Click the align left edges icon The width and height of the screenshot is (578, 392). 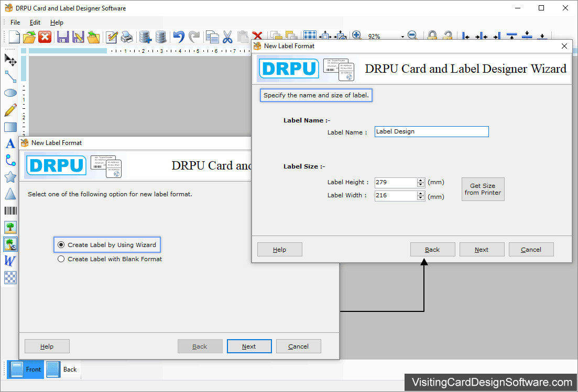[x=466, y=36]
